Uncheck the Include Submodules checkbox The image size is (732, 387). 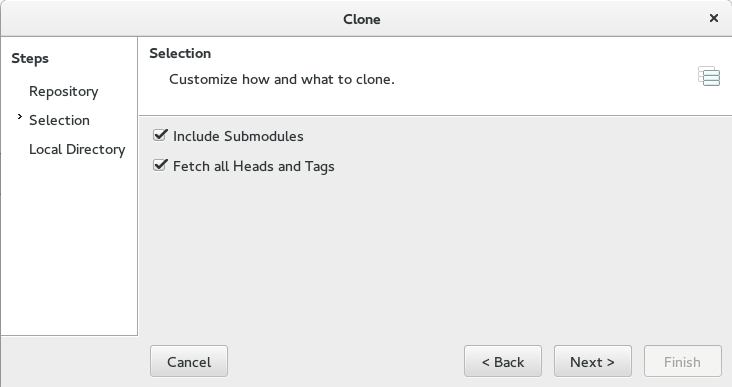[x=160, y=135]
